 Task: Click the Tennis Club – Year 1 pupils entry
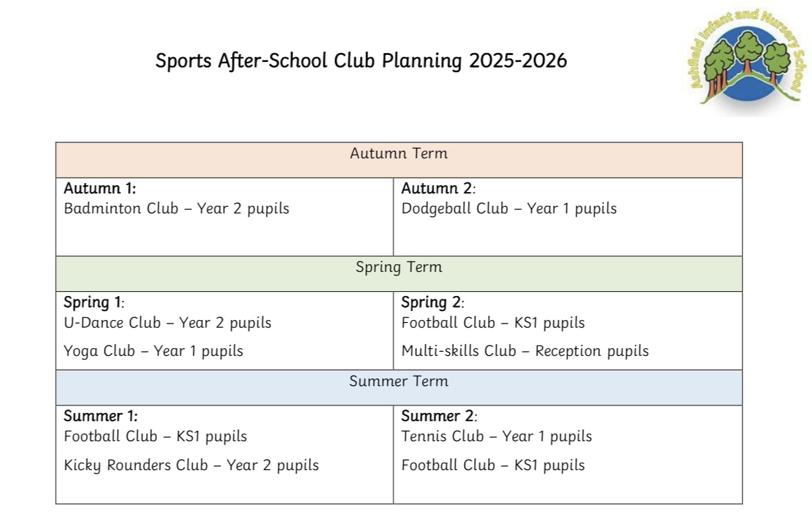(497, 436)
